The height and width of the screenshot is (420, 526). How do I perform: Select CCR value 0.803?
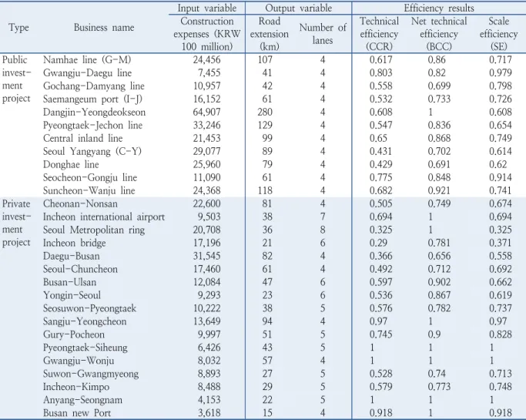380,73
